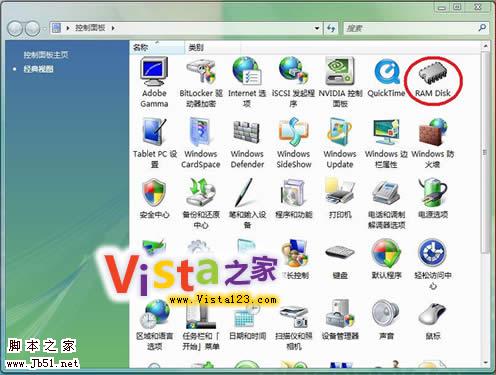Open Windows Update icon

340,132
